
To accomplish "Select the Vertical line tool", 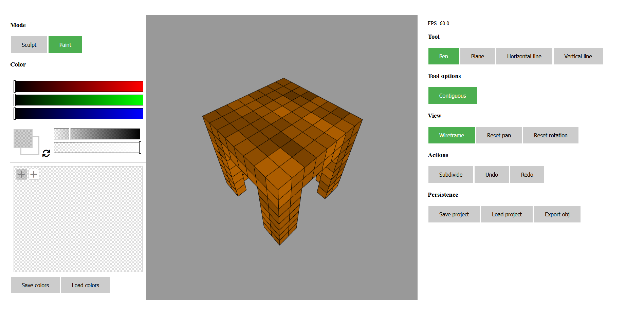I will [x=578, y=56].
